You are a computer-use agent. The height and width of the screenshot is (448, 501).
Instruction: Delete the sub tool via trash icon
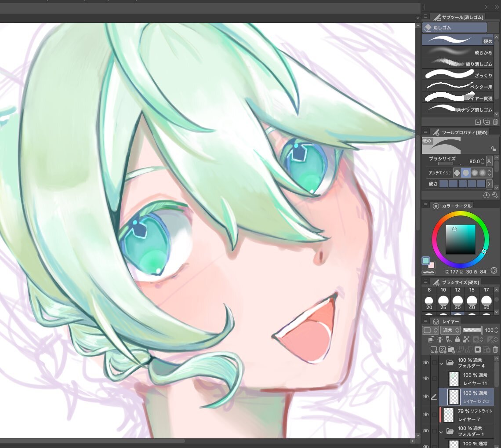point(495,122)
